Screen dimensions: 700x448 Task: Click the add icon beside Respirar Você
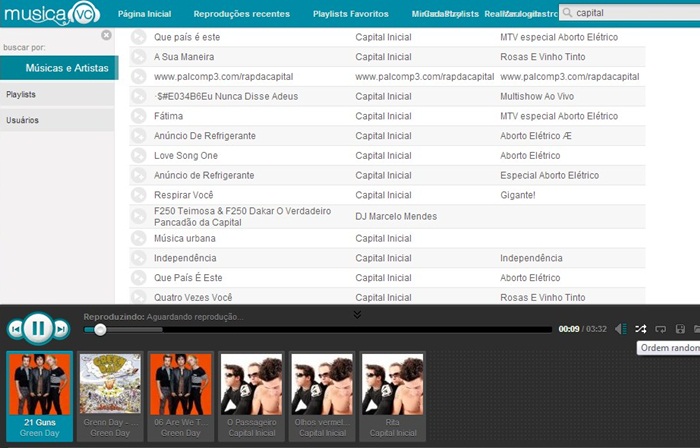(138, 195)
